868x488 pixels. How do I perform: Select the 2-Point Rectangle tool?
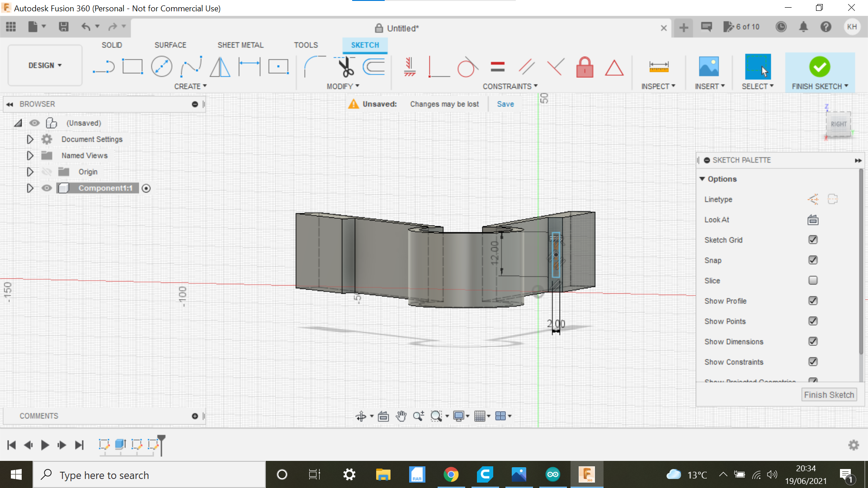coord(133,66)
